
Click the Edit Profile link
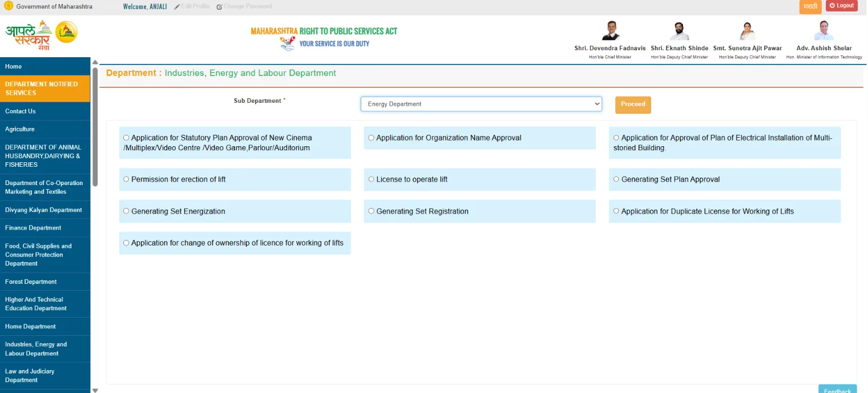tap(192, 6)
